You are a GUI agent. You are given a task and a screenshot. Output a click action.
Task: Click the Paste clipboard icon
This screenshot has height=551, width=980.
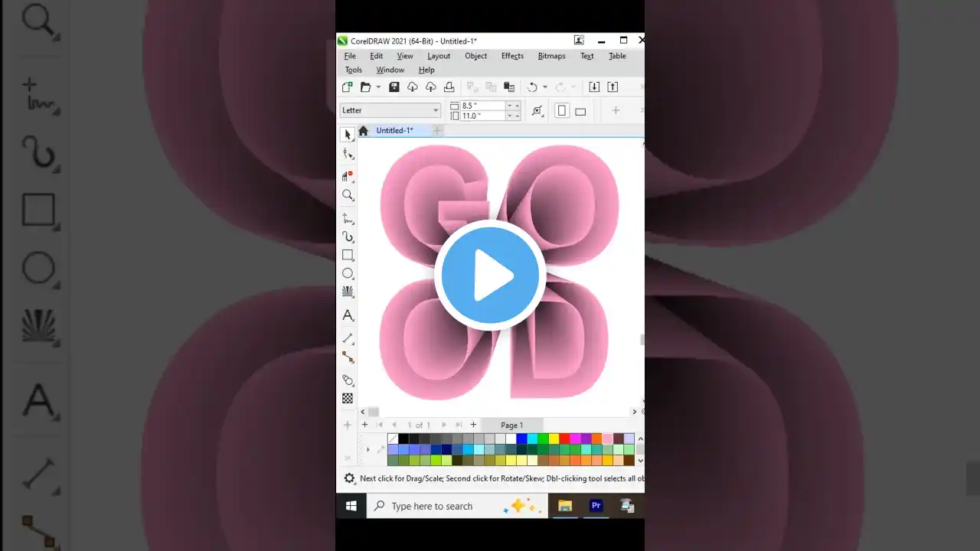(509, 87)
